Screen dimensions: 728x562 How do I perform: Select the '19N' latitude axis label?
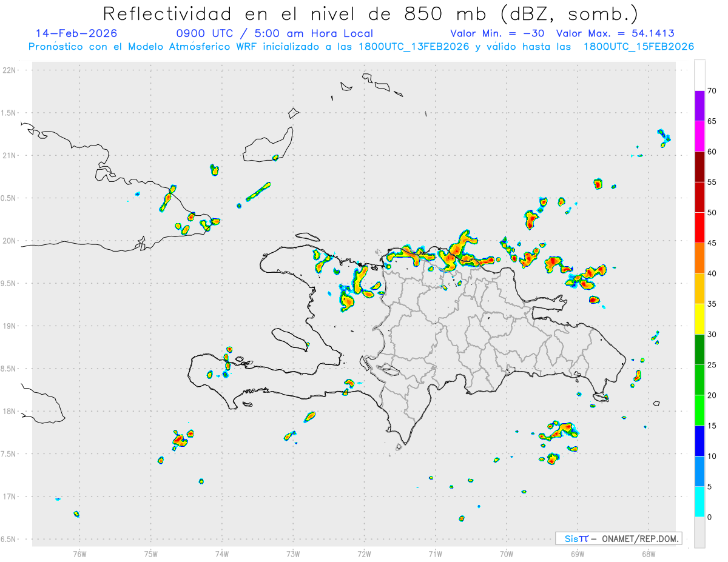click(x=10, y=326)
